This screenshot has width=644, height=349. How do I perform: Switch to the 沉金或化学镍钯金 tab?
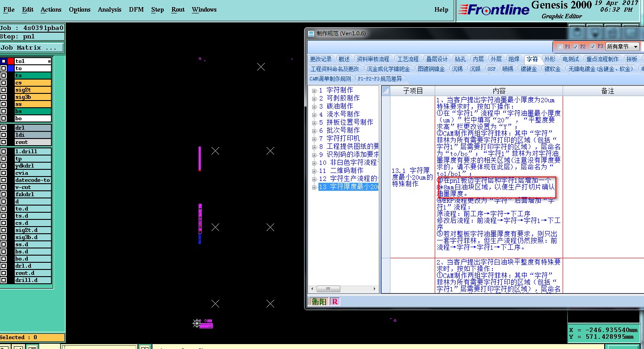(388, 69)
